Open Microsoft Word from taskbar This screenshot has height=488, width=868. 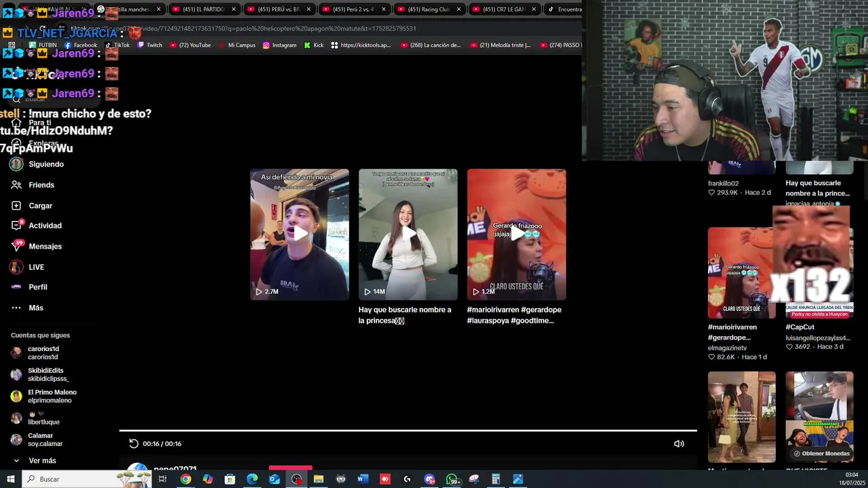363,479
